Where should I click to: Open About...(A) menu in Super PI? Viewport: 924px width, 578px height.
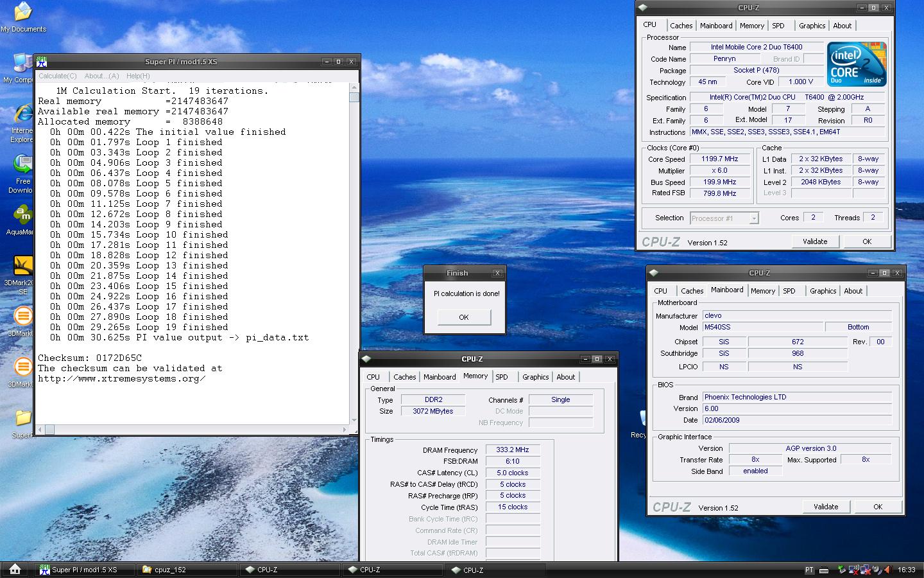point(101,76)
